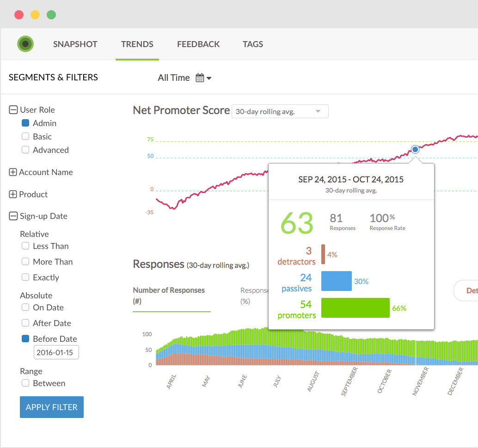478x448 pixels.
Task: Click the blue data point on NPS line
Action: click(415, 150)
